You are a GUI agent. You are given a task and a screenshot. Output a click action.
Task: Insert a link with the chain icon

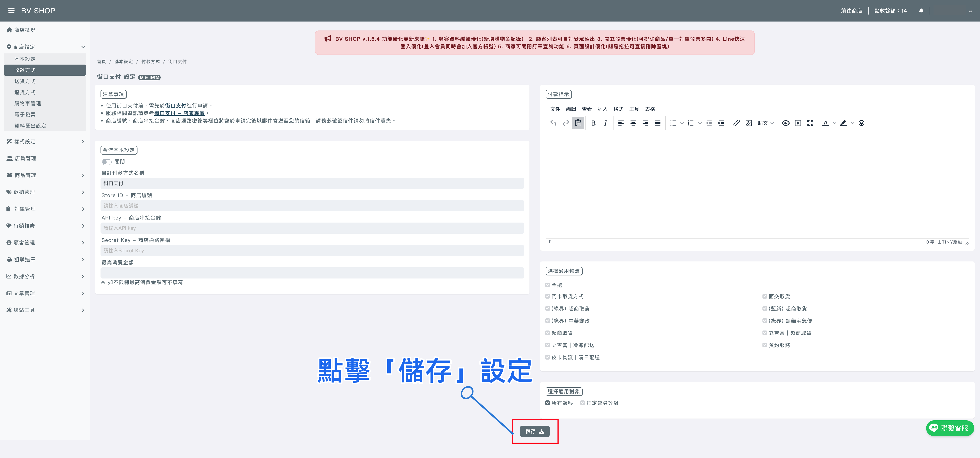pos(736,123)
